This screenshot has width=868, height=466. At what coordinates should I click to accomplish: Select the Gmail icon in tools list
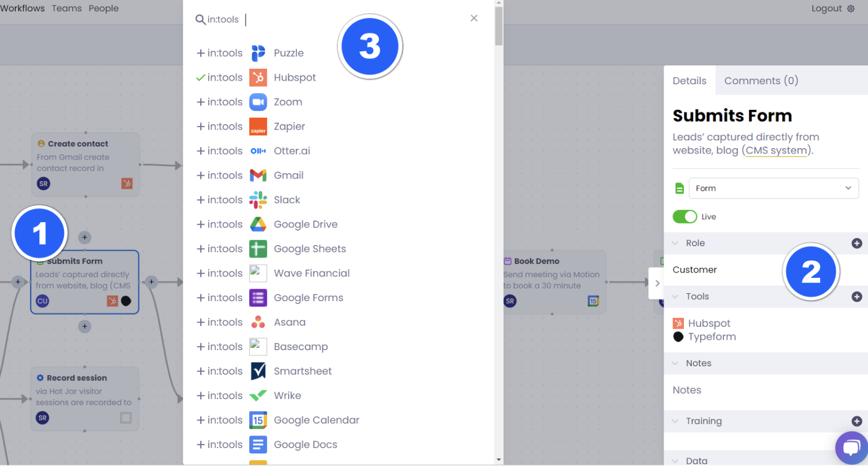point(258,175)
